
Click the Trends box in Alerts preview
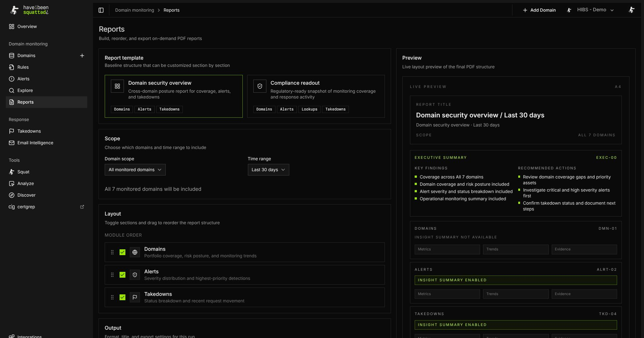[516, 294]
